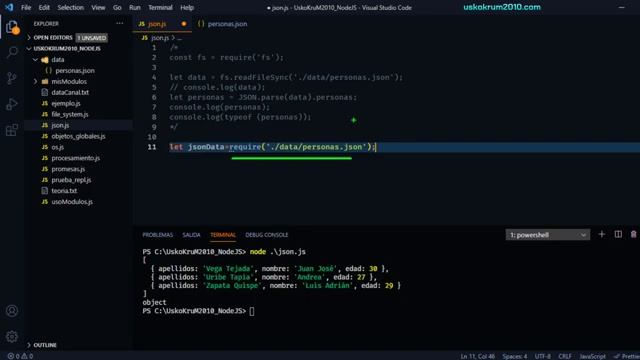Viewport: 640px width, 360px height.
Task: Open dataCanal.txt file
Action: click(x=70, y=92)
